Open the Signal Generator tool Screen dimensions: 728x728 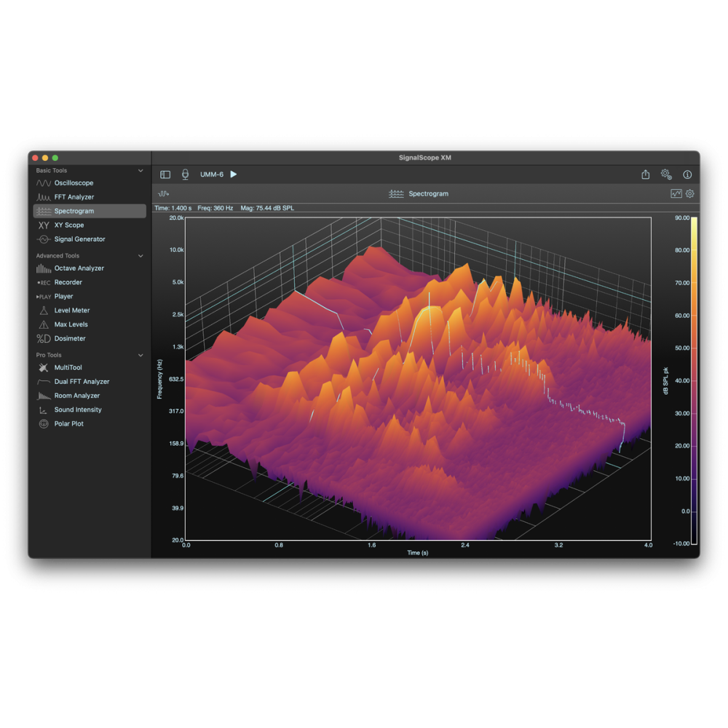79,240
